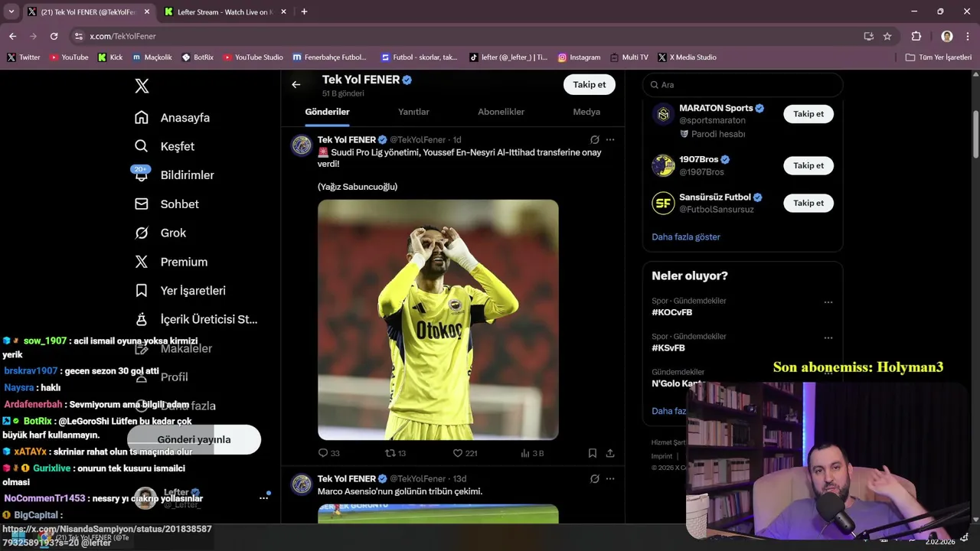This screenshot has width=980, height=551.
Task: Bookmark this page with the star
Action: coord(887,36)
